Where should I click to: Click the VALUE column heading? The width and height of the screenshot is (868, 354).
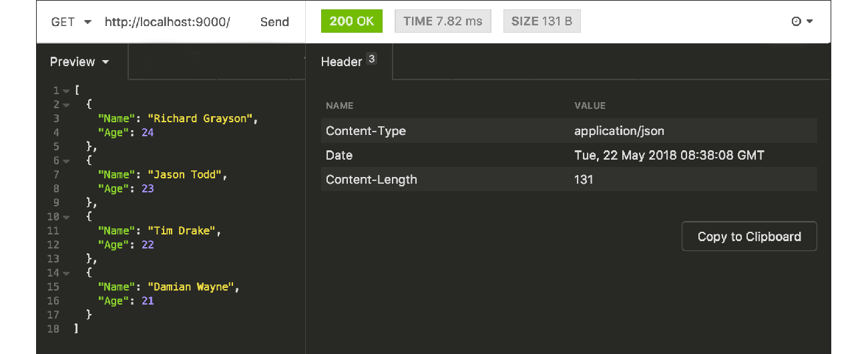590,106
